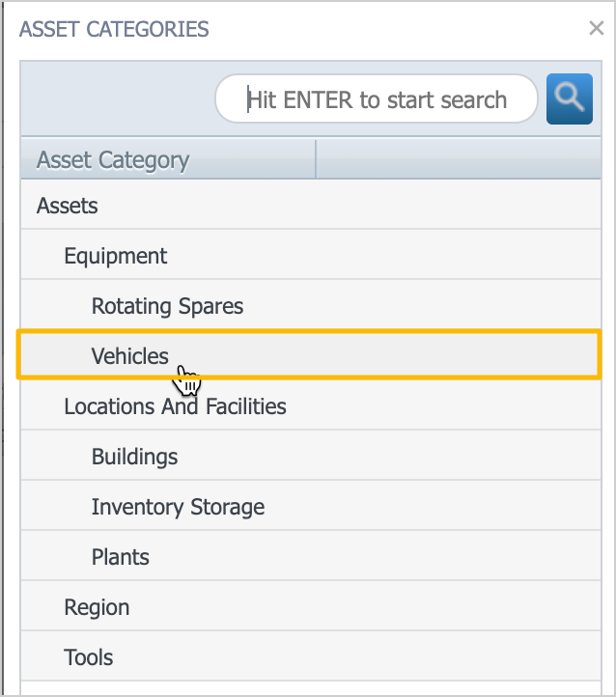Pick the Vehicles category row
Viewport: 616px width, 697px height.
tap(130, 356)
